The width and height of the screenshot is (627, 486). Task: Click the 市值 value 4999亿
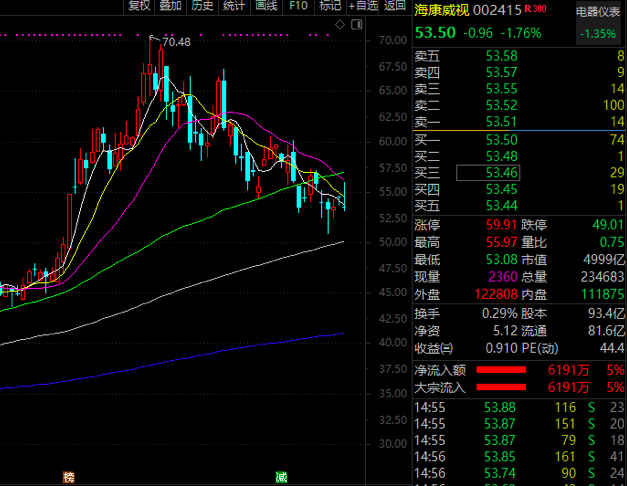point(604,260)
